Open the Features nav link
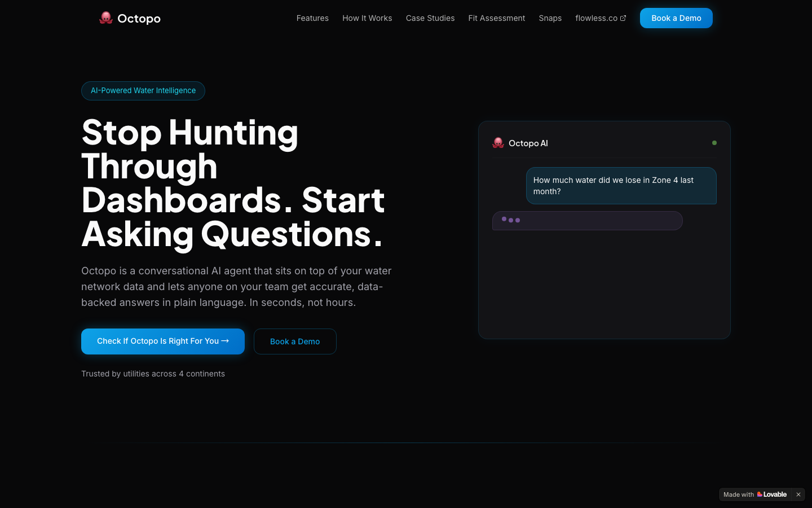This screenshot has height=508, width=812. (x=312, y=18)
